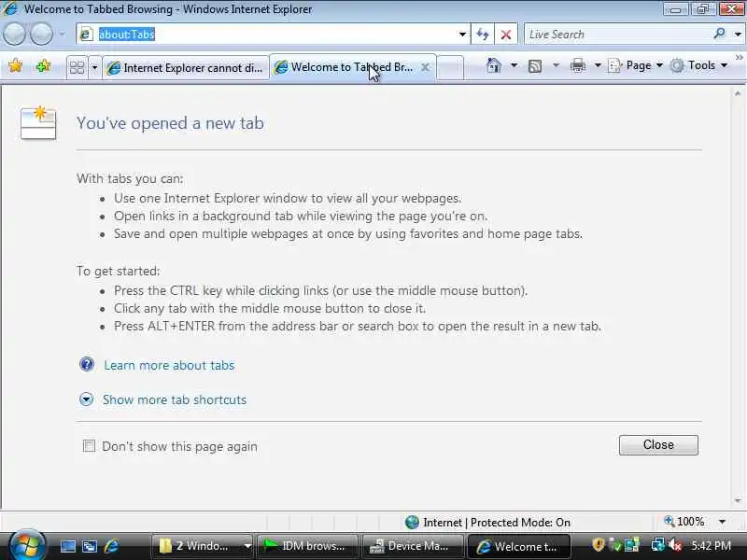Launch Internet Explorer from quick launch
This screenshot has width=747, height=560.
[x=111, y=546]
